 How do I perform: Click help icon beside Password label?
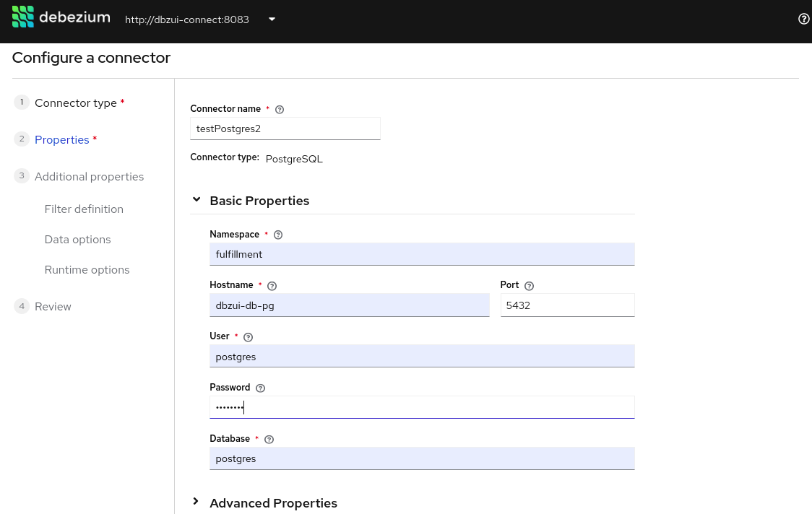point(261,388)
